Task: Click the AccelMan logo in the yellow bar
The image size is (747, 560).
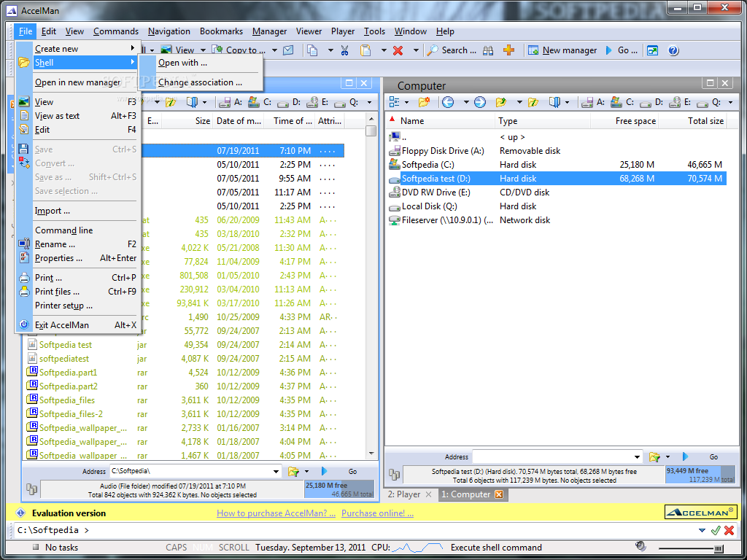Action: click(701, 513)
